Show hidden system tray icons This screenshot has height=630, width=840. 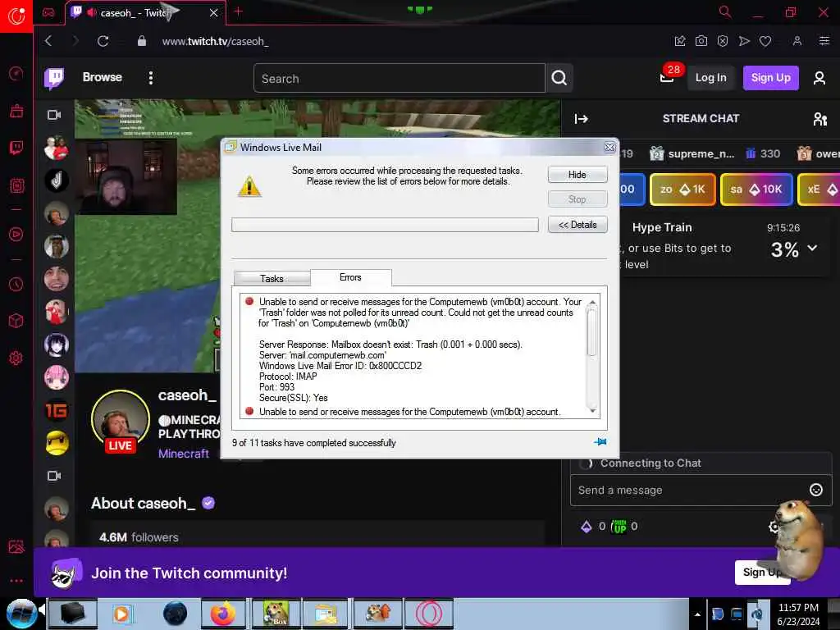tap(697, 614)
